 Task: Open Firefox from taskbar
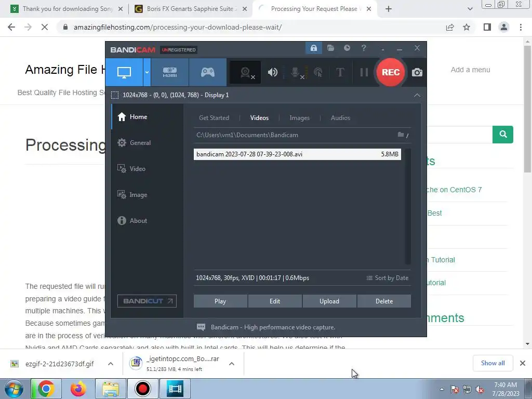point(78,389)
